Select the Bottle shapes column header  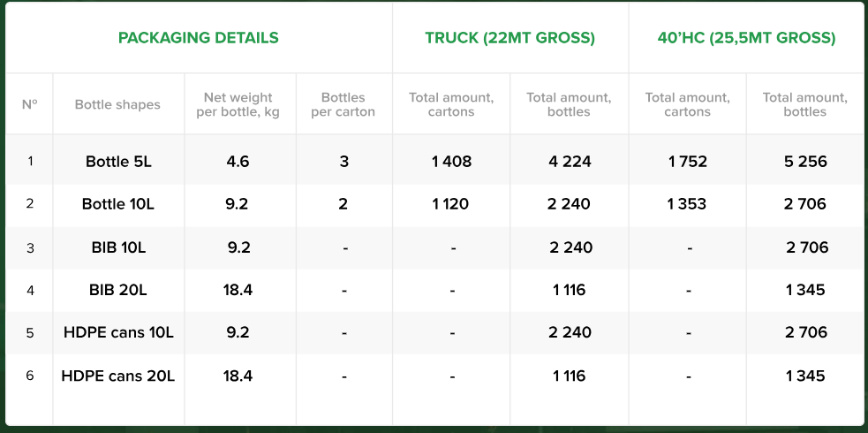pyautogui.click(x=117, y=104)
